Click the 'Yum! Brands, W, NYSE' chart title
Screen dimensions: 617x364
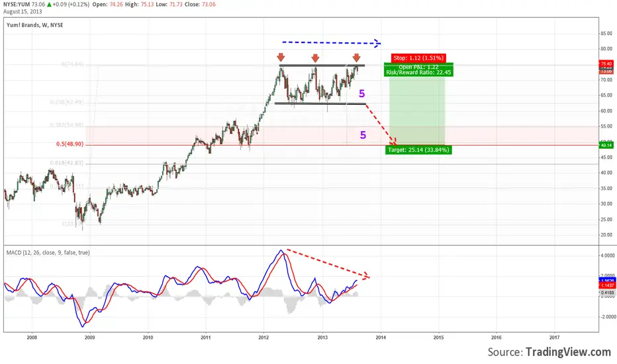tap(35, 24)
